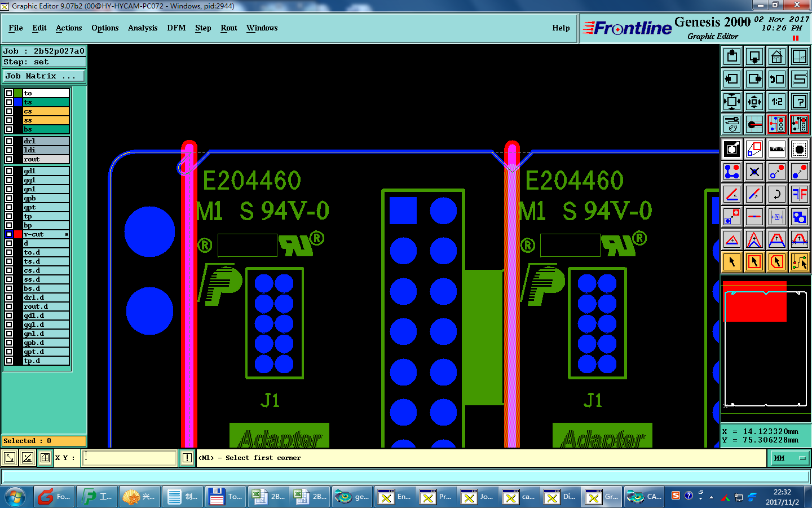Select the 'ss' layer name
This screenshot has height=508, width=812.
[x=46, y=120]
